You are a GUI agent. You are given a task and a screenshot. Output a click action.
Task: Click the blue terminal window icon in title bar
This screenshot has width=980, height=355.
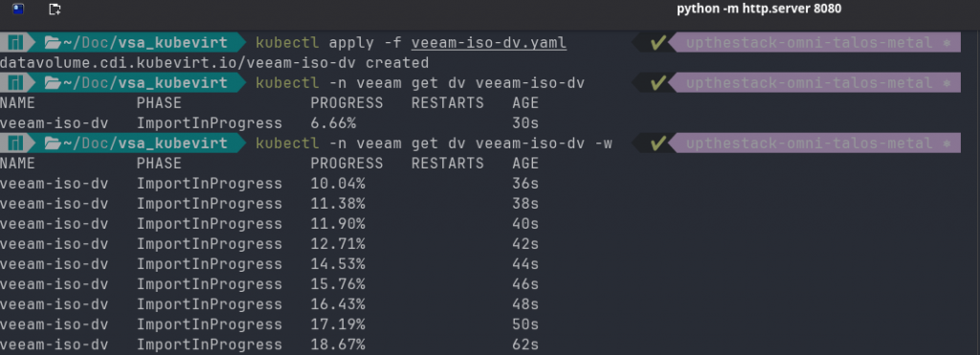pyautogui.click(x=18, y=9)
